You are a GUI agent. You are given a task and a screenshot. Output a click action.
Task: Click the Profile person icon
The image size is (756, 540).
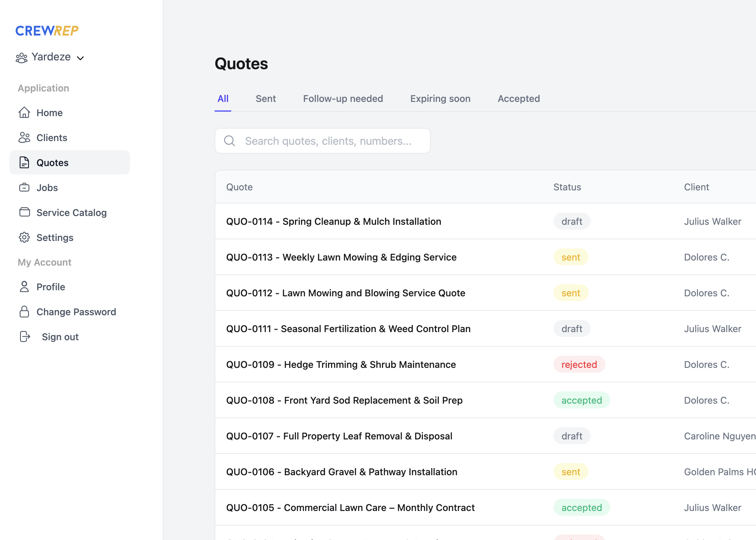click(24, 287)
